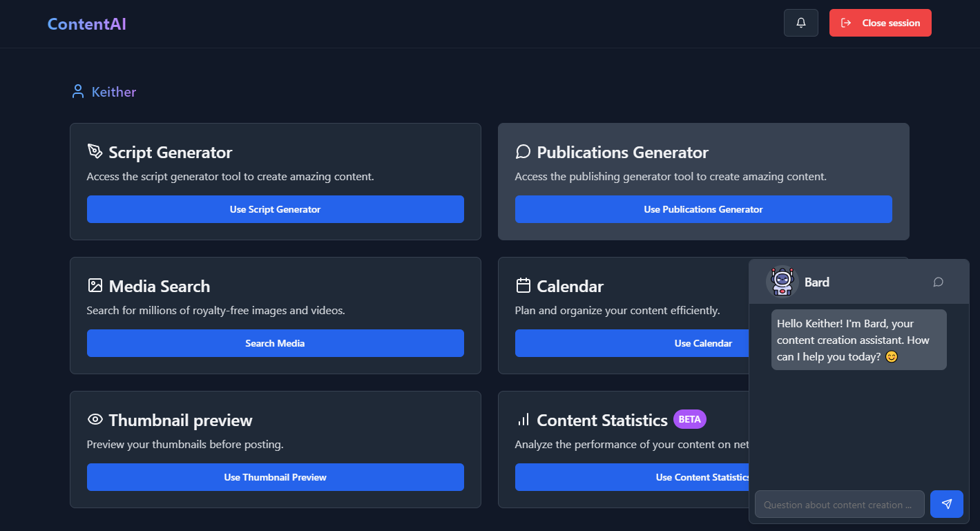
Task: Click the eye icon beside Thumbnail preview
Action: click(95, 419)
